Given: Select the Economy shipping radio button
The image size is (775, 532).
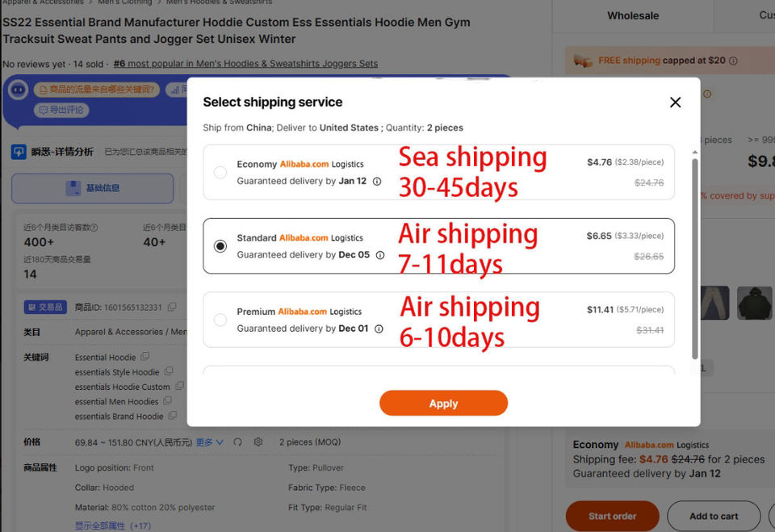Looking at the screenshot, I should [x=220, y=172].
